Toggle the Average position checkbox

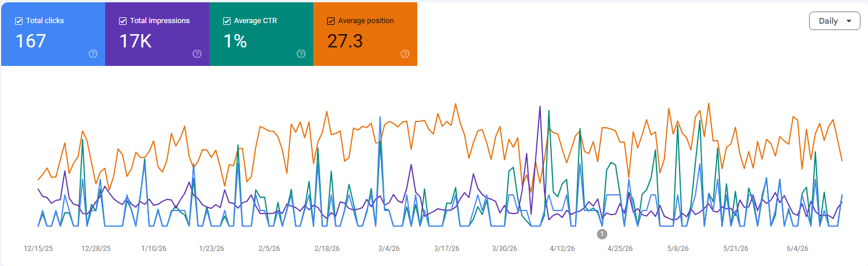coord(331,21)
